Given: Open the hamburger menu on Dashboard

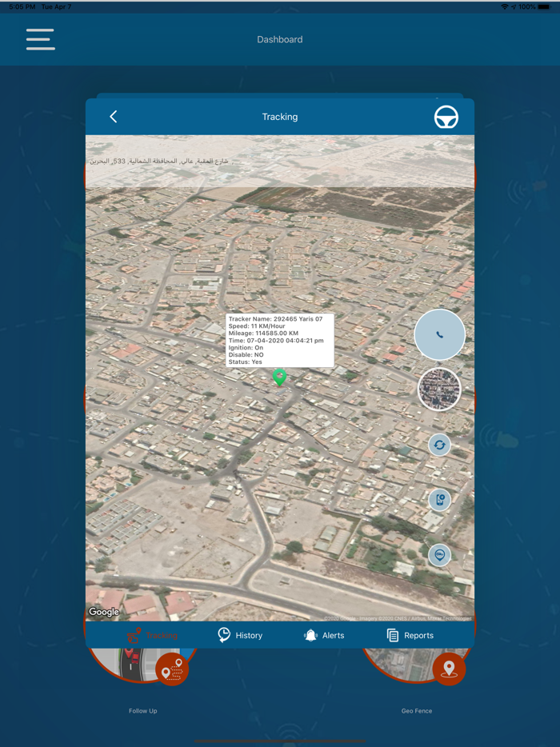Looking at the screenshot, I should [x=41, y=39].
